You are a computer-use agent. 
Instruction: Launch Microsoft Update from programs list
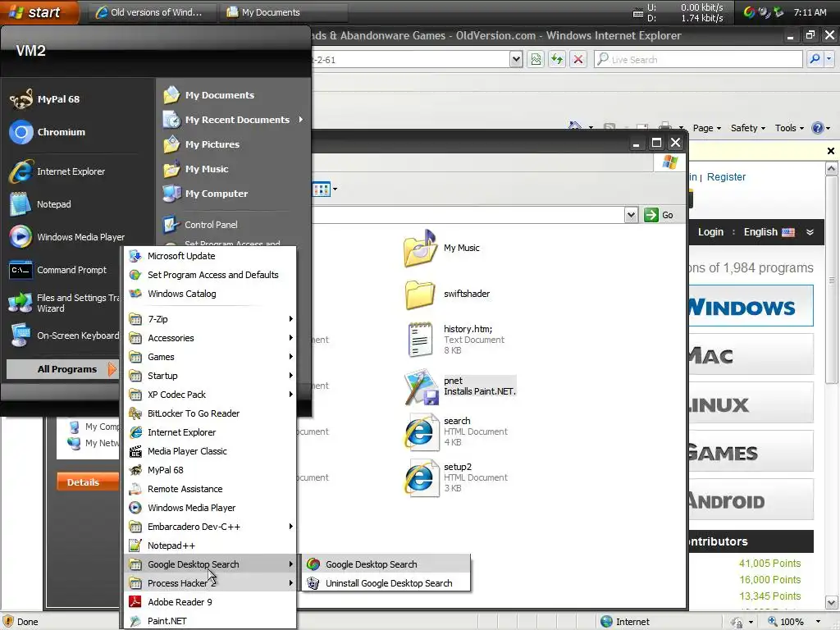coord(210,256)
